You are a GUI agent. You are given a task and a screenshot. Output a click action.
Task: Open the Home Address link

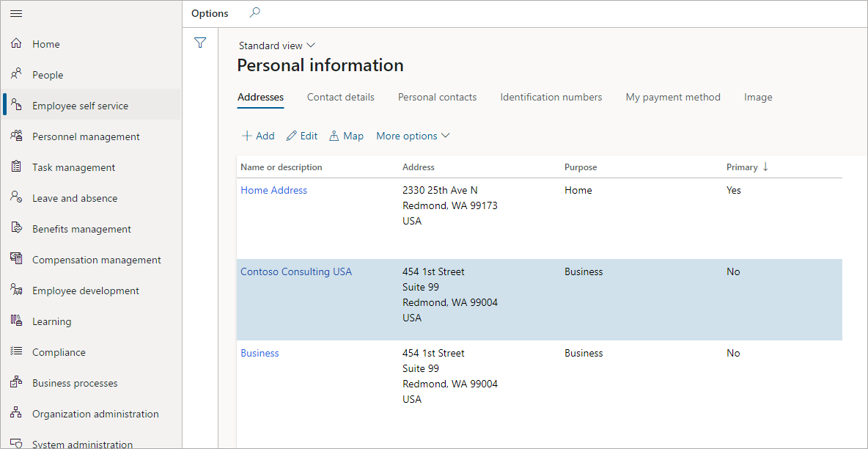pyautogui.click(x=273, y=190)
